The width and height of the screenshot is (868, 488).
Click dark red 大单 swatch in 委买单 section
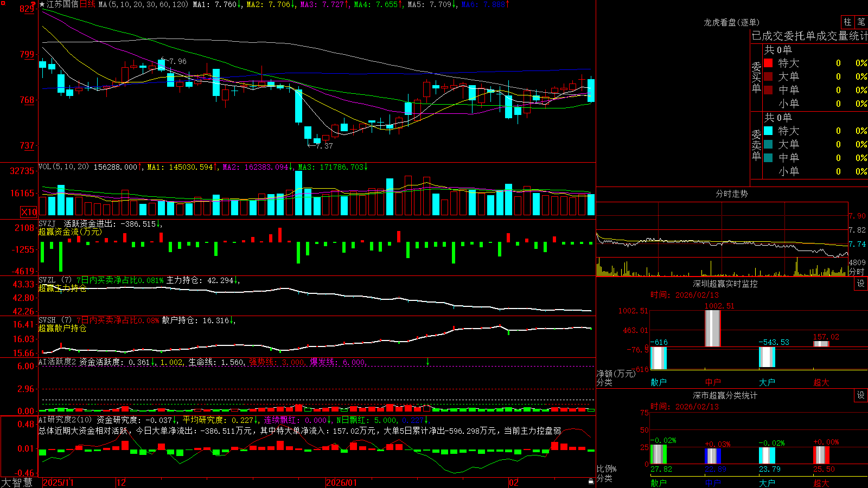pyautogui.click(x=768, y=76)
